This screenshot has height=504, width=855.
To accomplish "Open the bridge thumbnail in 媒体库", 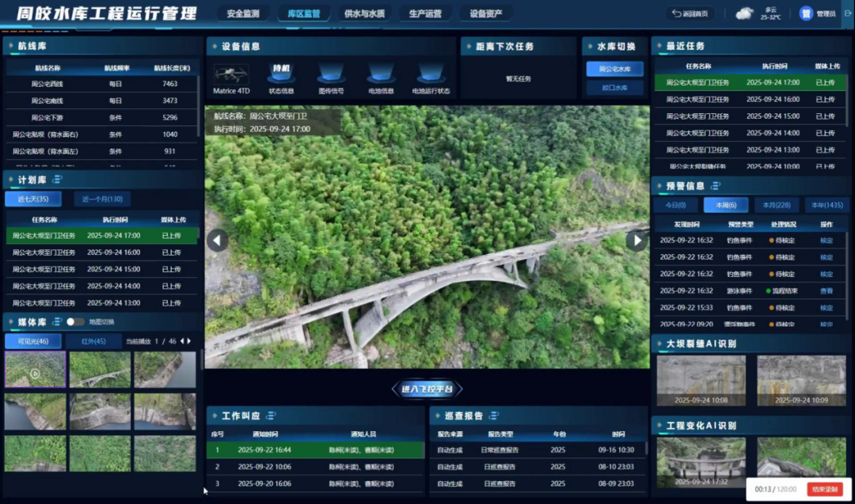I will (x=99, y=369).
